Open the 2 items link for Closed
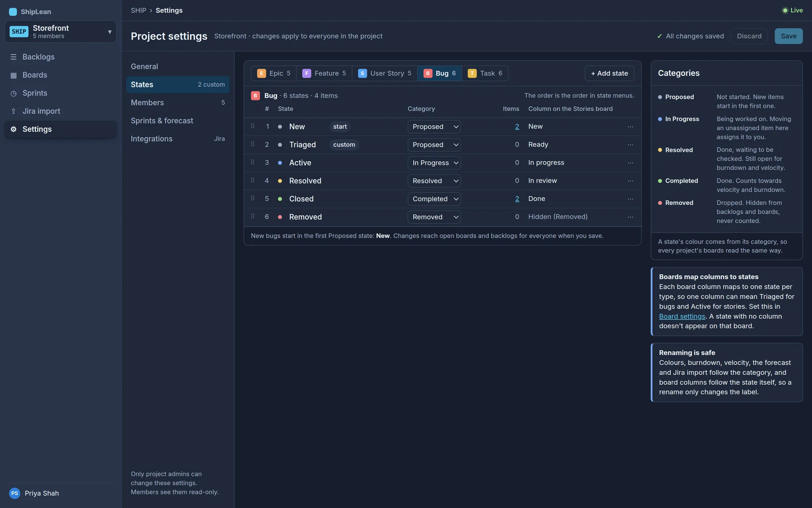 (517, 199)
